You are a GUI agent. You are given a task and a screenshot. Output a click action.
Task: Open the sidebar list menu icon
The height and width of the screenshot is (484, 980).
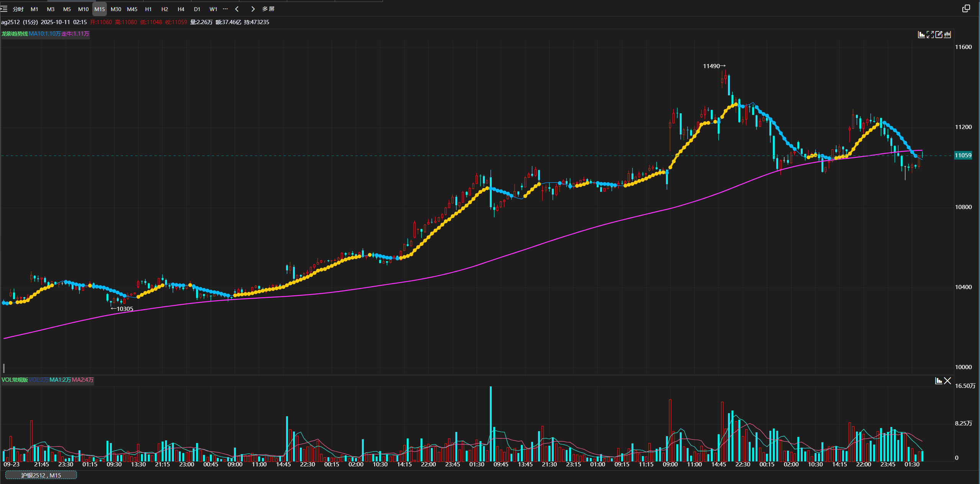4,9
